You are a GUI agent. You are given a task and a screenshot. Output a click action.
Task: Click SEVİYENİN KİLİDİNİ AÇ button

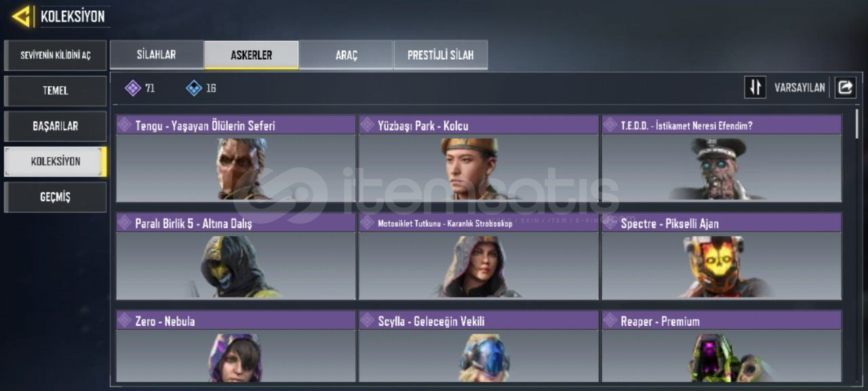tap(55, 55)
